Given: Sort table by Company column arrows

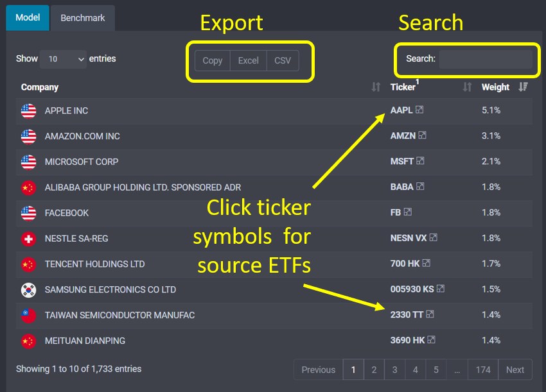Looking at the screenshot, I should pos(376,87).
